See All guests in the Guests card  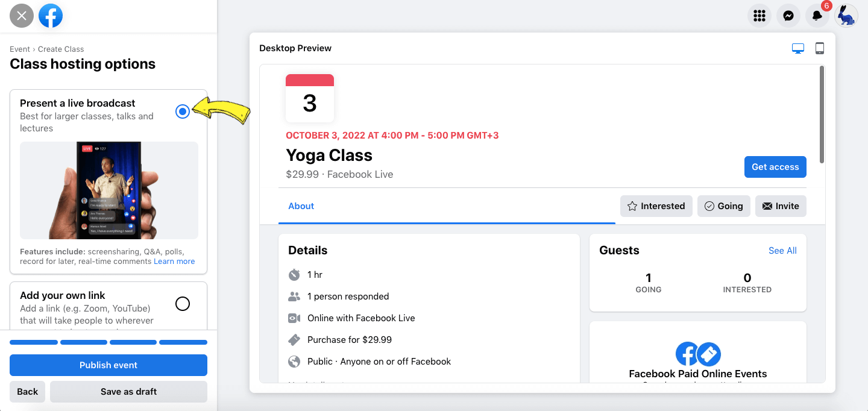point(782,251)
